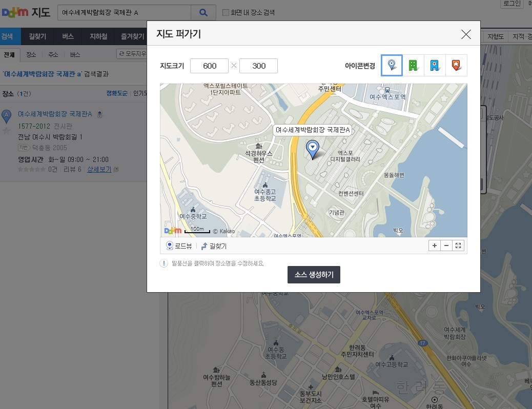Close the 지도 퍼가기 dialog

click(x=466, y=34)
